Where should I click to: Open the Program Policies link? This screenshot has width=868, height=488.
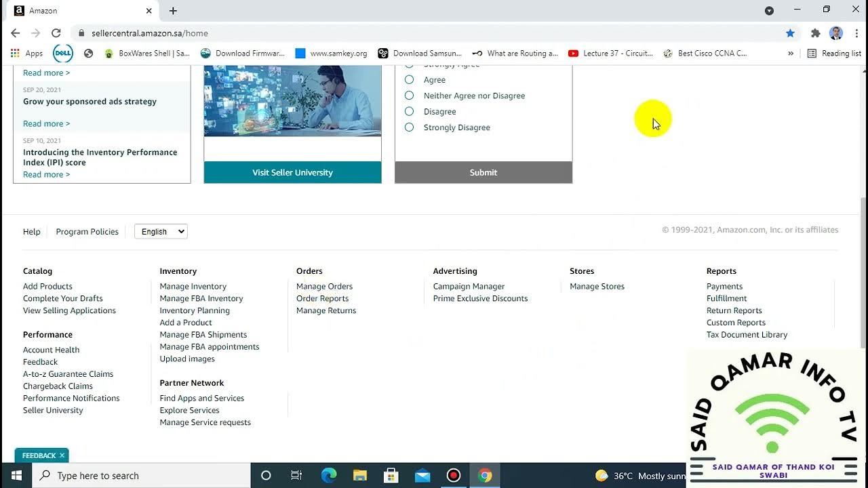click(x=87, y=231)
